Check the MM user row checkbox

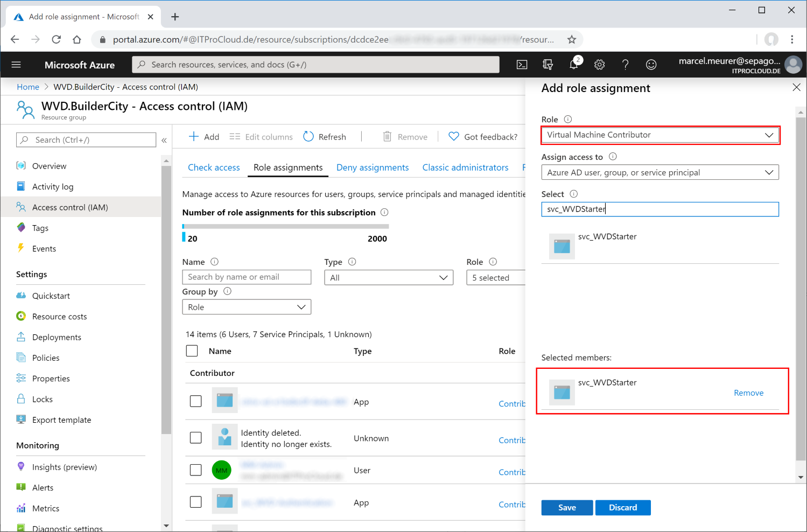pos(196,470)
